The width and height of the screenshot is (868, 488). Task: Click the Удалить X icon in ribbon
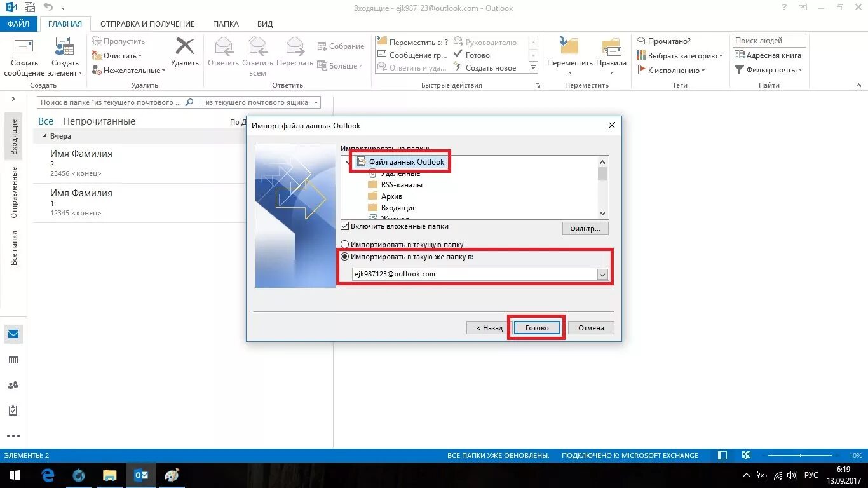[185, 46]
